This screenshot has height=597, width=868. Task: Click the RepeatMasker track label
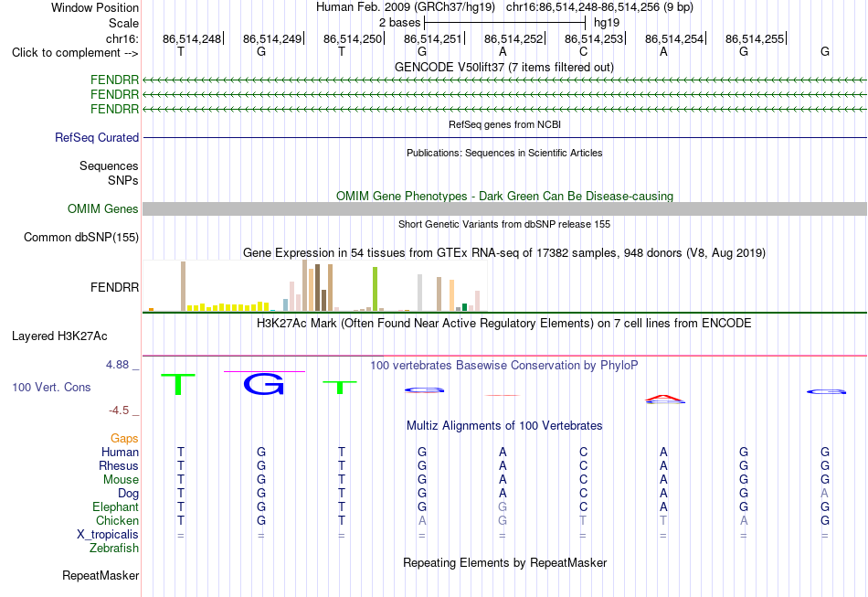[101, 575]
